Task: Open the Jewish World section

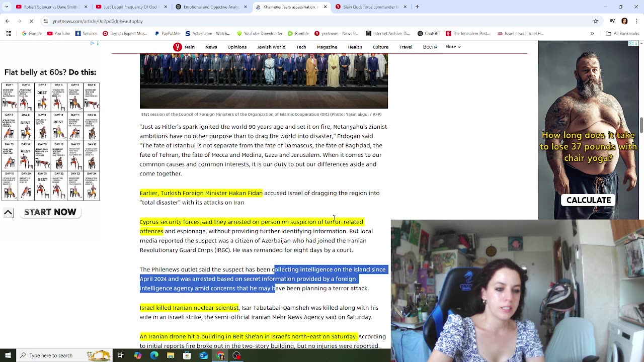Action: click(x=271, y=47)
